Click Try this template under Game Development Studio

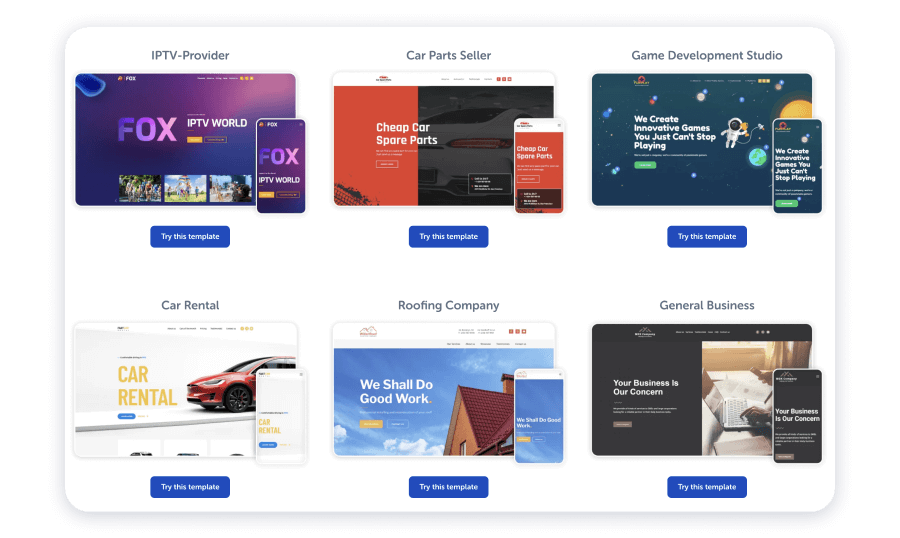tap(707, 237)
